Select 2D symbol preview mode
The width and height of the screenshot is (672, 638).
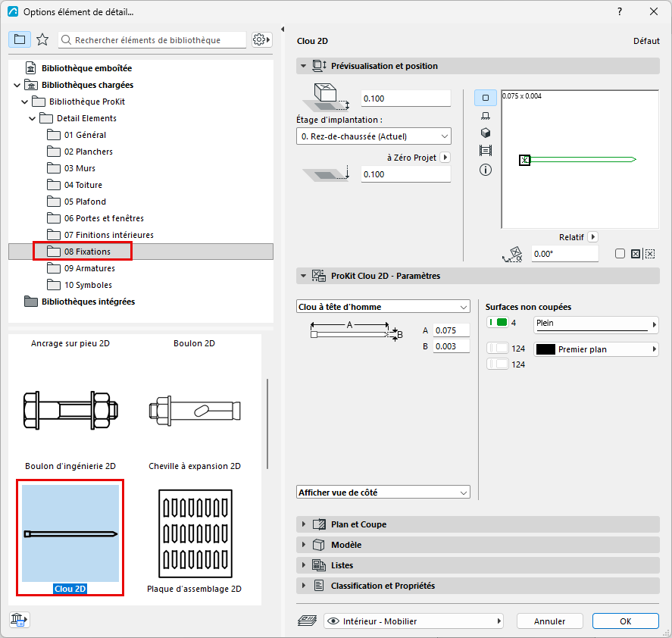coord(485,98)
